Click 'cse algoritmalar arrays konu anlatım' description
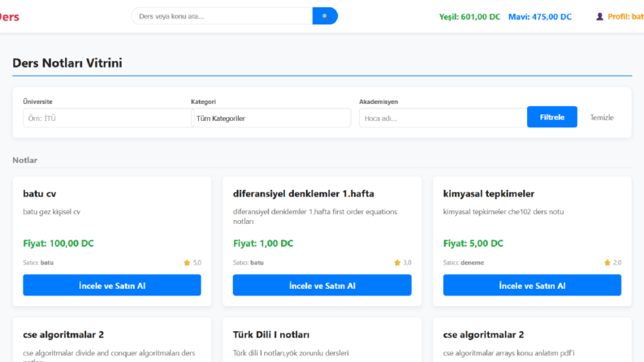644x362 pixels. click(509, 353)
